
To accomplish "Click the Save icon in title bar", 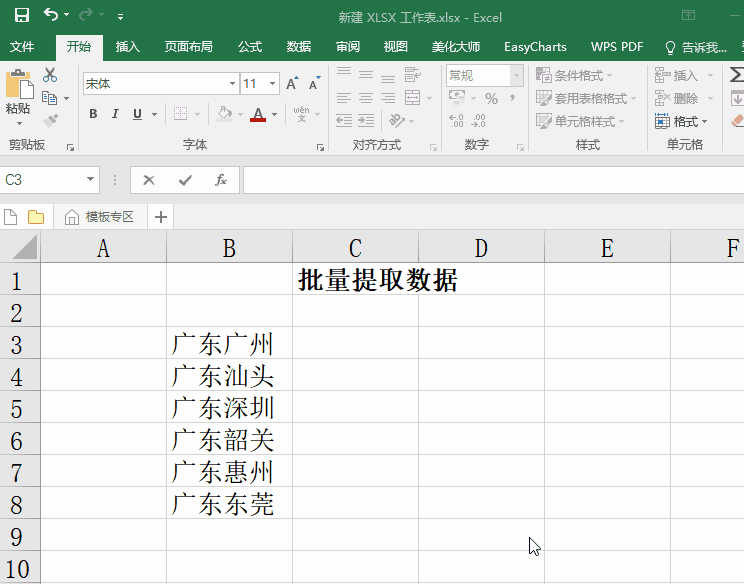I will pos(21,16).
